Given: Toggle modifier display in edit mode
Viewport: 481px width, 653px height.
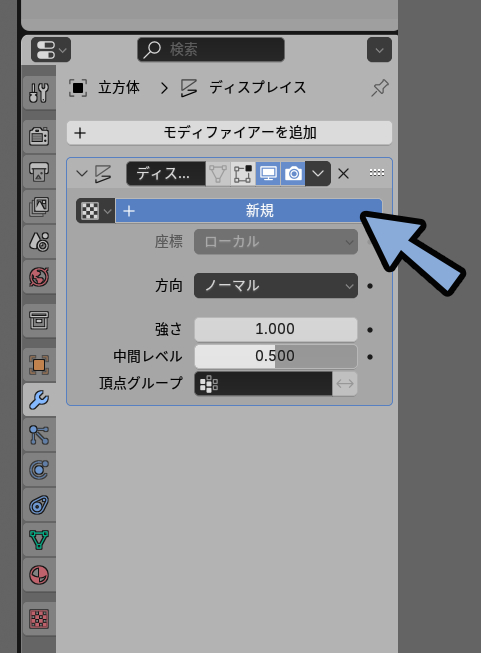Looking at the screenshot, I should [x=243, y=174].
